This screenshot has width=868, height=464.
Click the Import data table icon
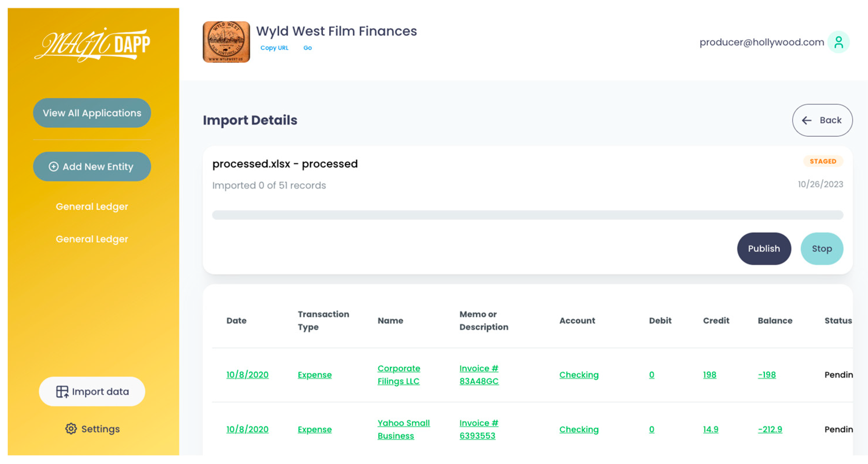62,391
